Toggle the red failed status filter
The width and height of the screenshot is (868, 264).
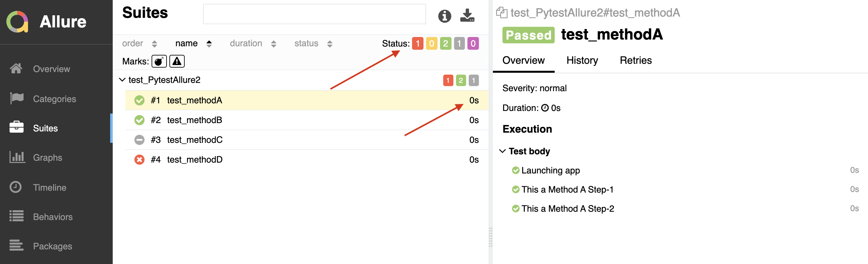click(417, 44)
